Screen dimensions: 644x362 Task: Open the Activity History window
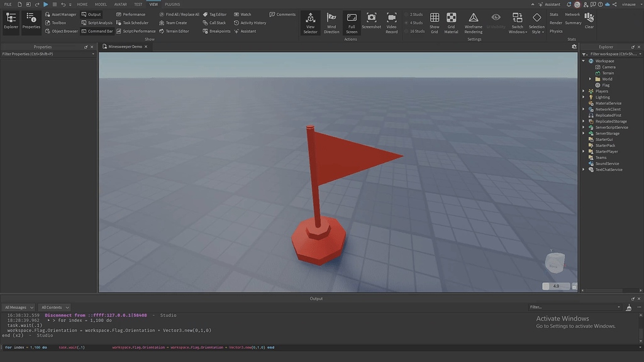click(250, 23)
